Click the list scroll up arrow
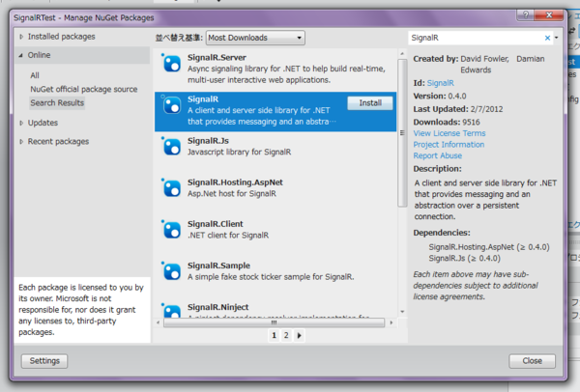580x392 pixels. point(402,54)
